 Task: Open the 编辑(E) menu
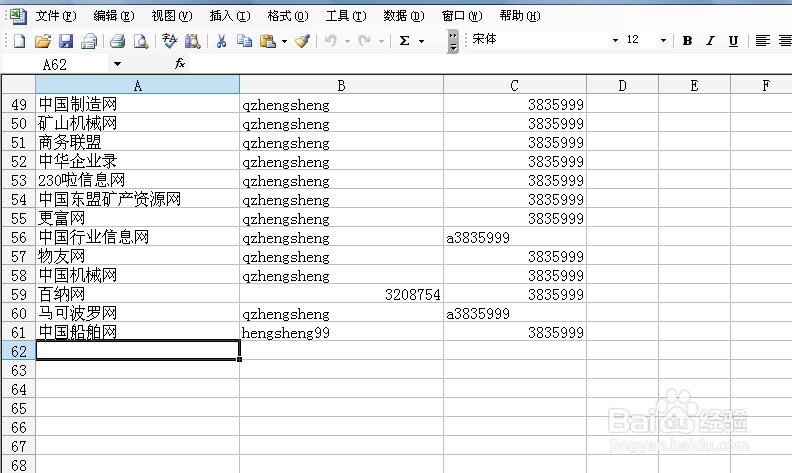tap(114, 16)
